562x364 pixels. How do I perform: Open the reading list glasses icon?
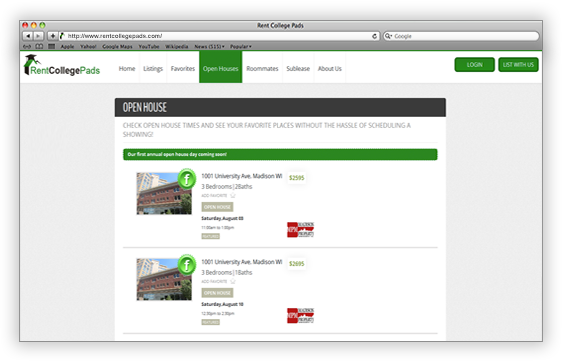pyautogui.click(x=27, y=46)
